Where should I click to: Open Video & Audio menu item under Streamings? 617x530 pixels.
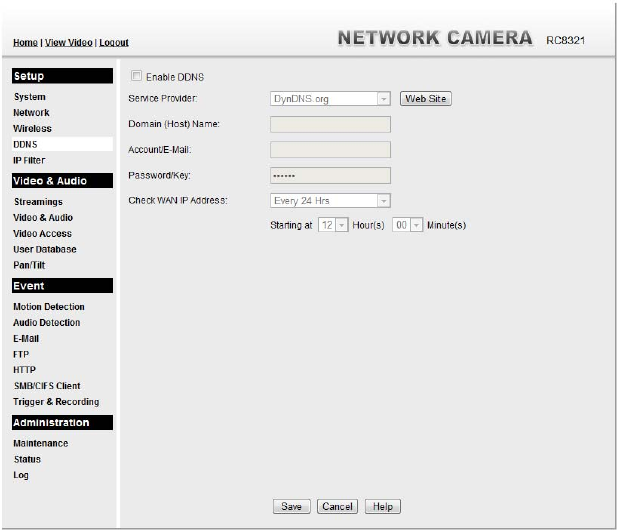(x=43, y=218)
